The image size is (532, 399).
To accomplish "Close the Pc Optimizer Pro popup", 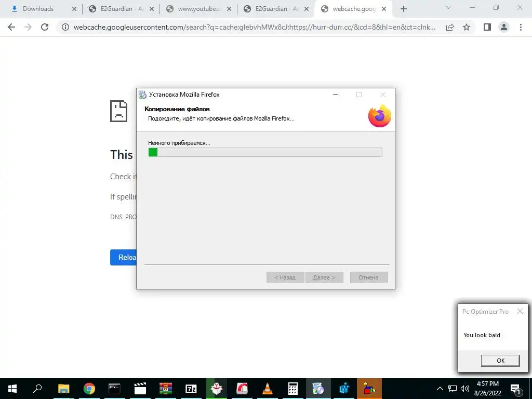I will 520,311.
